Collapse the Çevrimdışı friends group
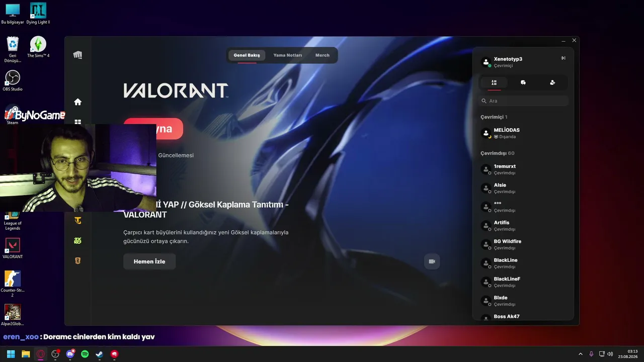644x362 pixels. click(497, 153)
